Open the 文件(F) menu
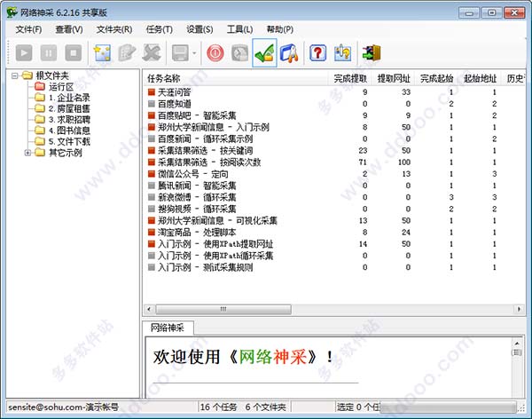The image size is (532, 419). click(x=28, y=29)
